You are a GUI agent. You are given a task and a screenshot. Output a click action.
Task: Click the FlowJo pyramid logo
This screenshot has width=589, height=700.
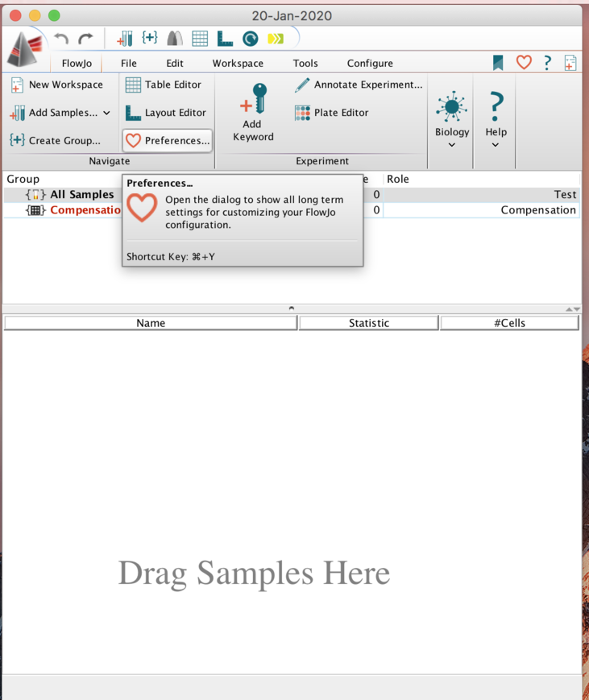(24, 50)
